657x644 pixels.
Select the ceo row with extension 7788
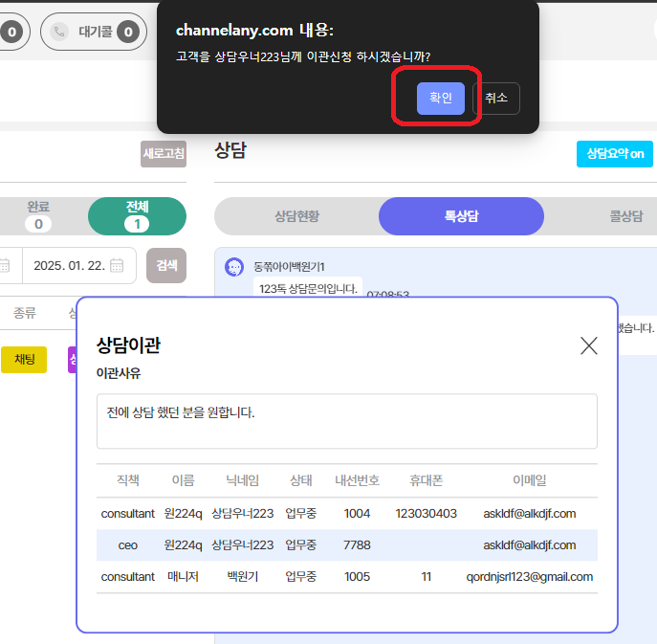pos(346,544)
